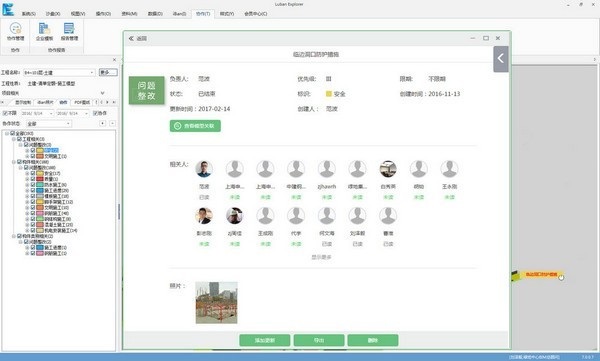Click the 导出 export button

click(319, 340)
